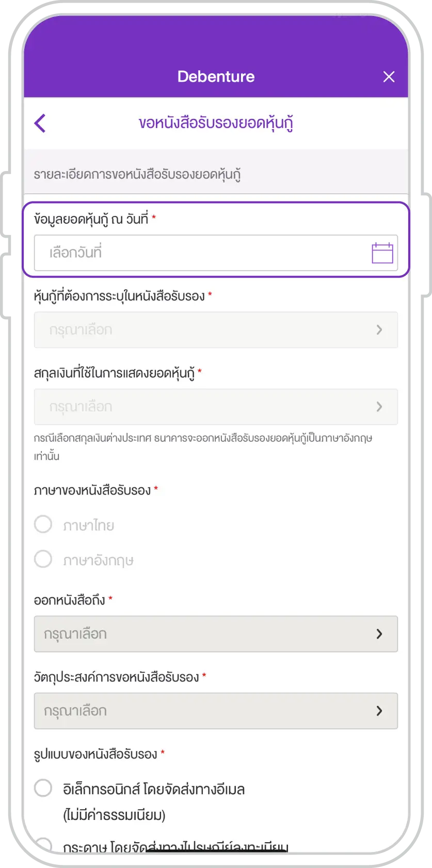Open the หุ้นกู้ที่ต้องการระบุในหนังสือรับรอง dropdown
This screenshot has width=432, height=868.
tap(216, 330)
